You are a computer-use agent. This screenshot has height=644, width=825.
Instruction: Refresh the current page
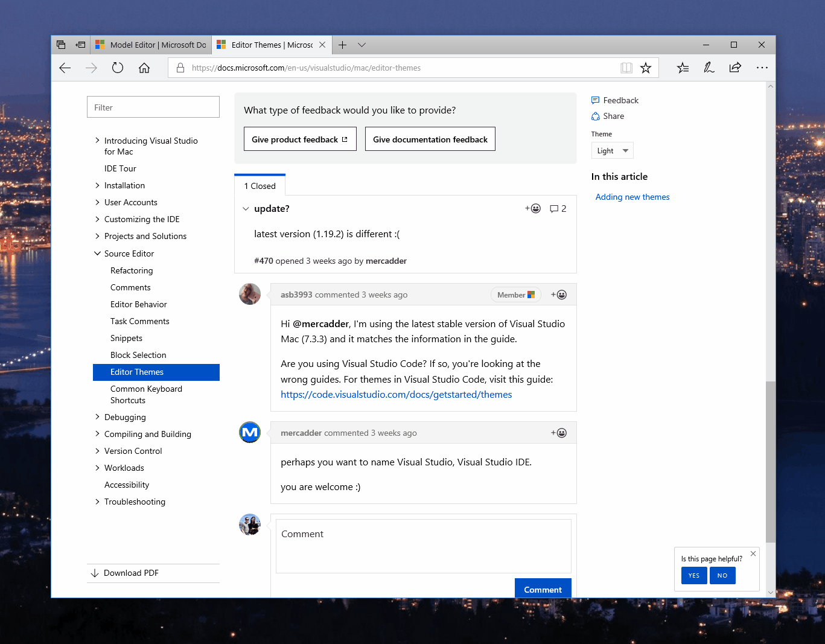pyautogui.click(x=118, y=68)
